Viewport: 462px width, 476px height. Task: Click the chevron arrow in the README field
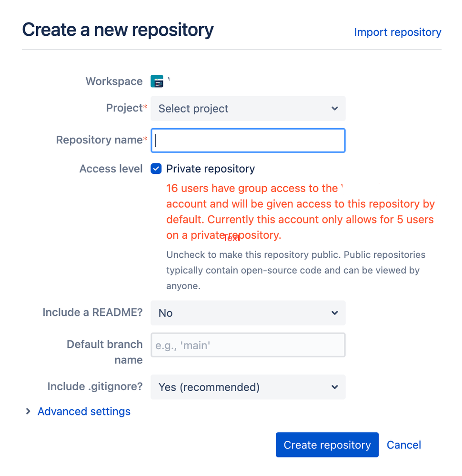coord(334,313)
